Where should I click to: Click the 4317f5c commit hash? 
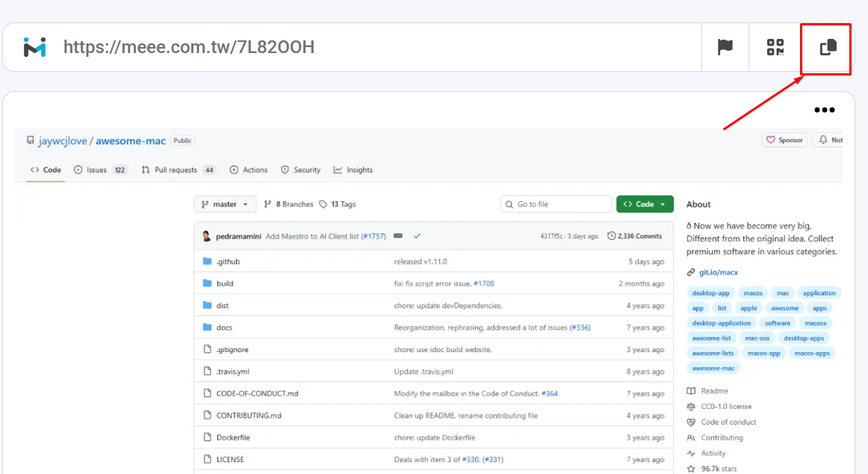coord(551,236)
